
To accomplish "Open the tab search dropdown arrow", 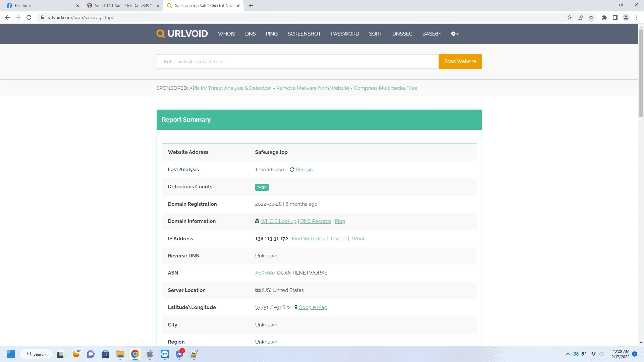I will coord(590,5).
